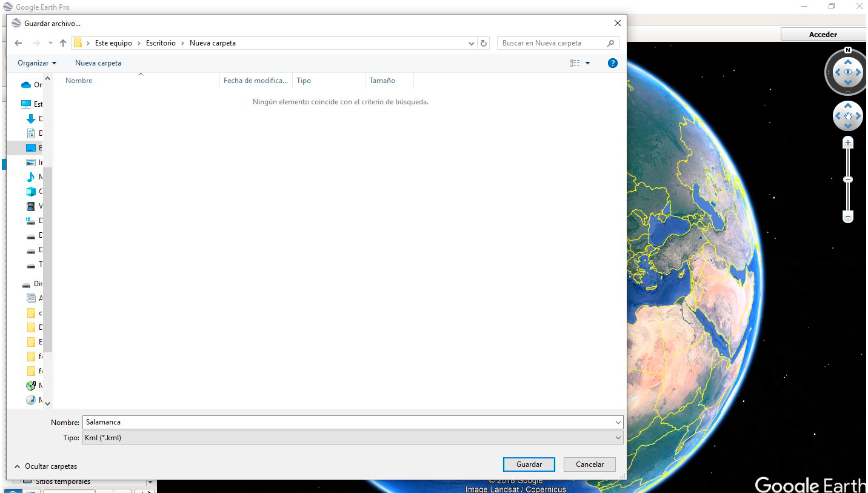
Task: Close the Guardar archivo dialog
Action: pos(617,23)
